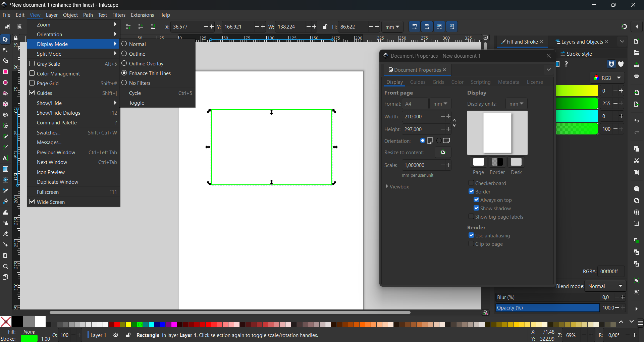
Task: Toggle scale stroke width with object
Action: click(415, 27)
